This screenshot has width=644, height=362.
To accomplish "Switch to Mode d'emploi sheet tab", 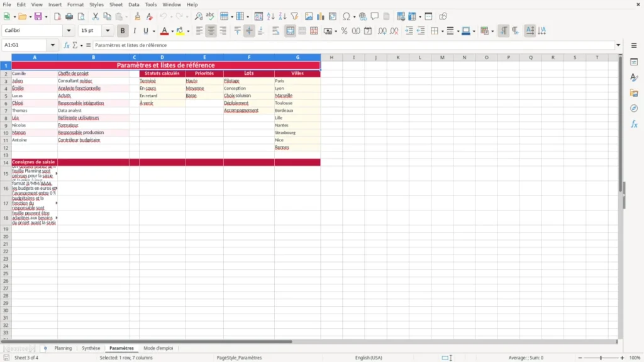I will 158,348.
